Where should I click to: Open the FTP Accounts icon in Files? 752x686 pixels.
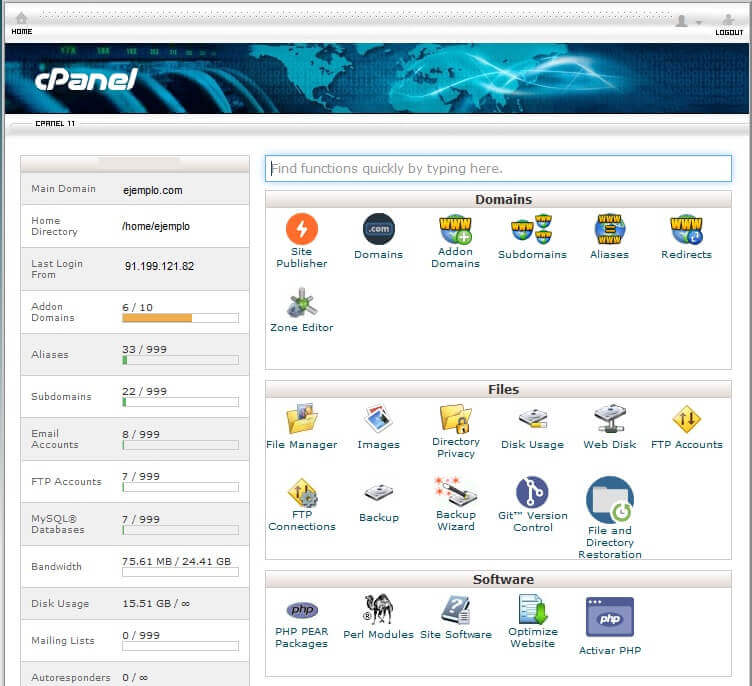tap(686, 419)
